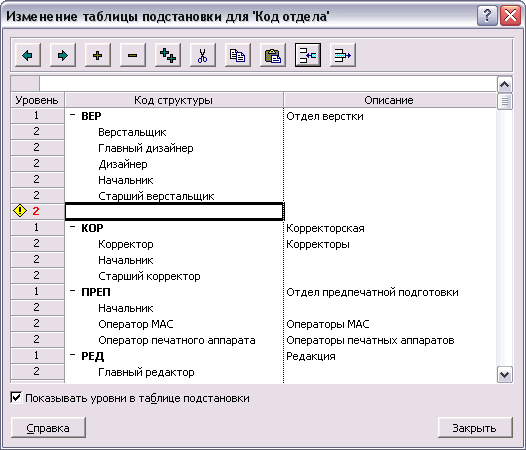The image size is (526, 450).
Task: Click the right arrow toolbar button
Action: [63, 55]
